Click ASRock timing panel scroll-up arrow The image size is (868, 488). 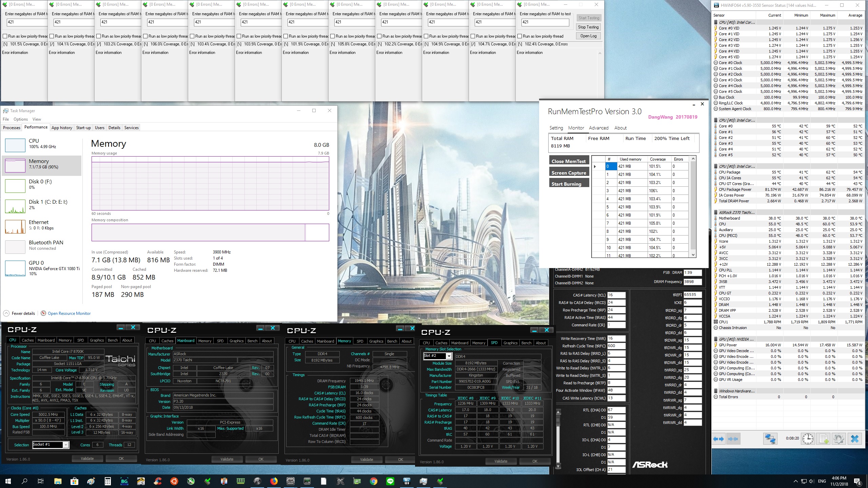(558, 412)
